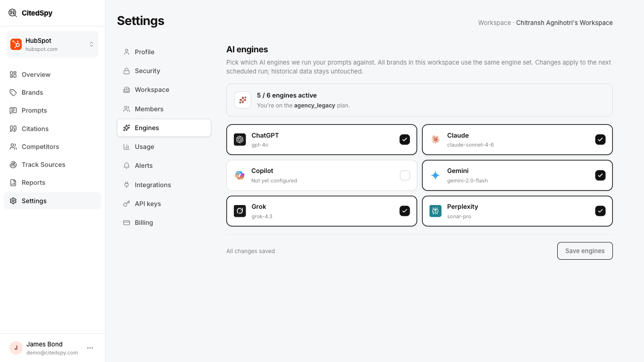644x362 pixels.
Task: Click the 'gpt-4o' model label
Action: [x=260, y=145]
